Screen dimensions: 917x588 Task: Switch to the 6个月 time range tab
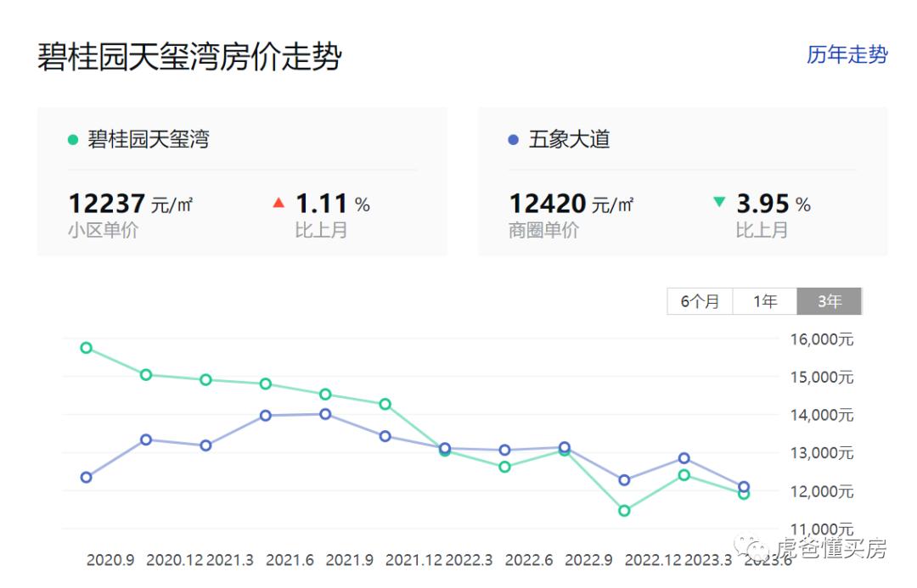coord(700,300)
